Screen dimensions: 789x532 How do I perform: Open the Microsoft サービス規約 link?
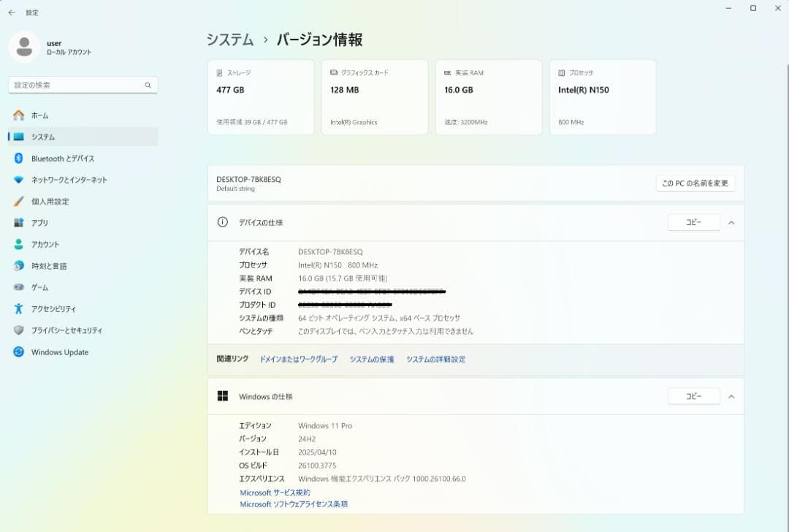(275, 493)
